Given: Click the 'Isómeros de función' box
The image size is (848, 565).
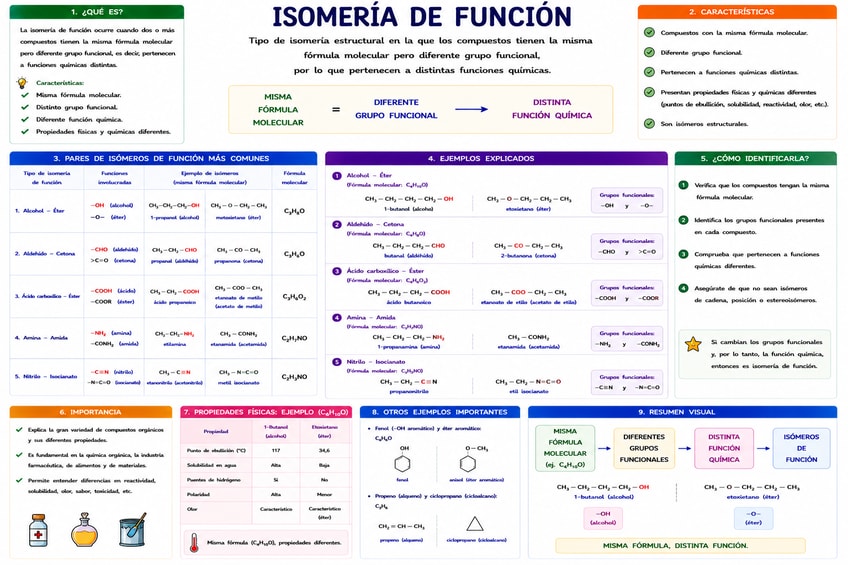Looking at the screenshot, I should pos(801,448).
